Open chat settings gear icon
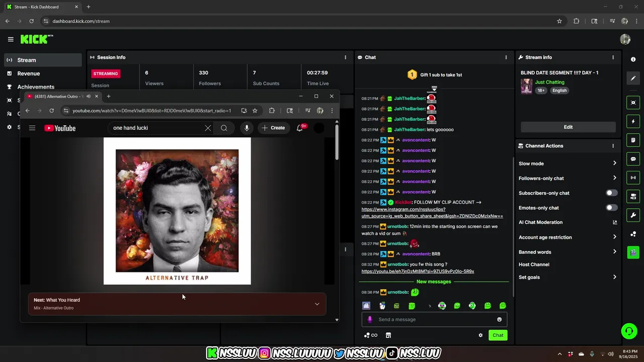This screenshot has width=644, height=362. pos(480,335)
